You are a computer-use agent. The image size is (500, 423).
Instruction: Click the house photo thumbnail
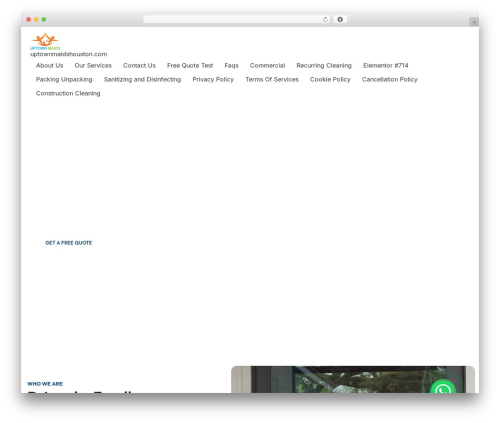click(x=353, y=379)
